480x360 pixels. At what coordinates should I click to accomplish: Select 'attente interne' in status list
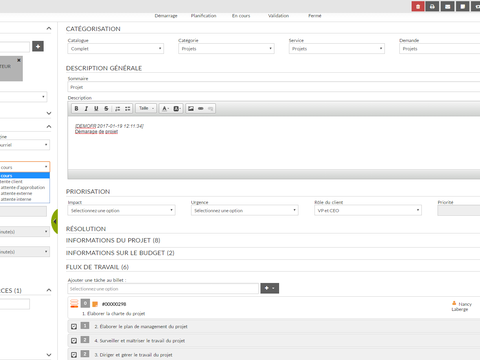point(25,199)
